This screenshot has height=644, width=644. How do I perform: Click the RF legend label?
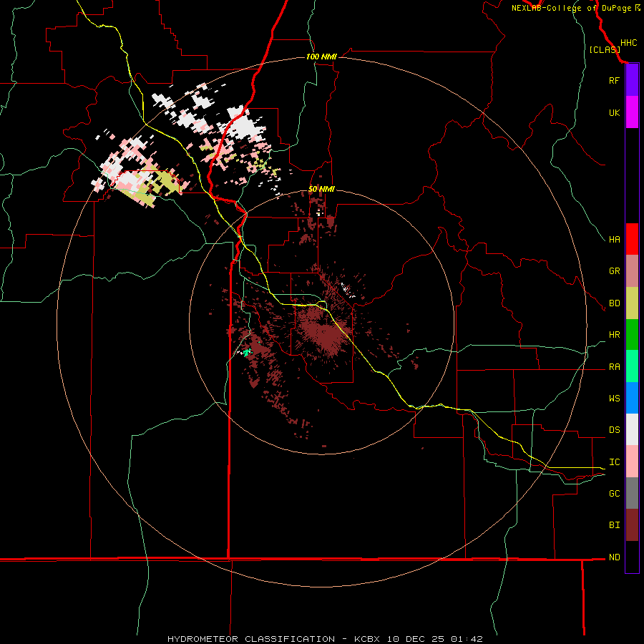coord(614,80)
